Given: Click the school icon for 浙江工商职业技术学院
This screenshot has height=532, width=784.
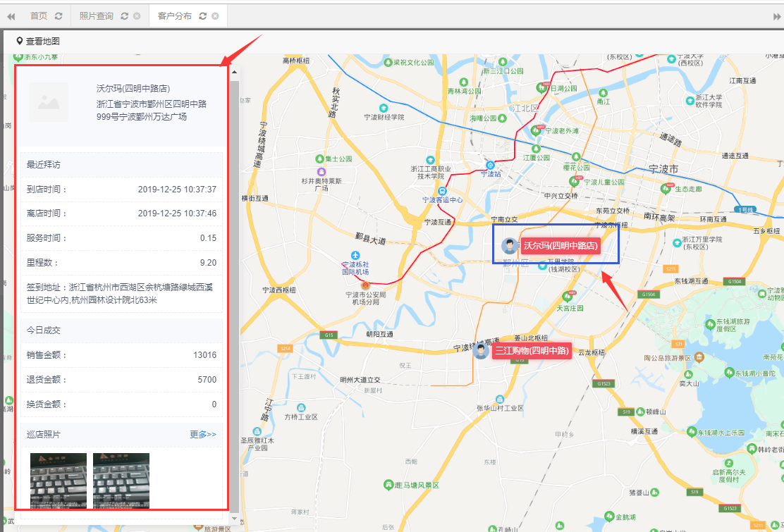Looking at the screenshot, I should (x=430, y=161).
